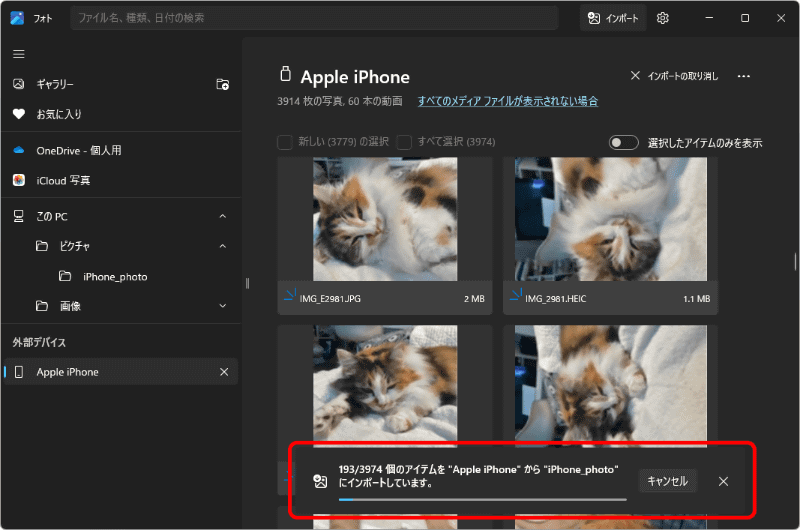Click the import icon in progress notification
Image resolution: width=800 pixels, height=530 pixels.
tap(320, 481)
